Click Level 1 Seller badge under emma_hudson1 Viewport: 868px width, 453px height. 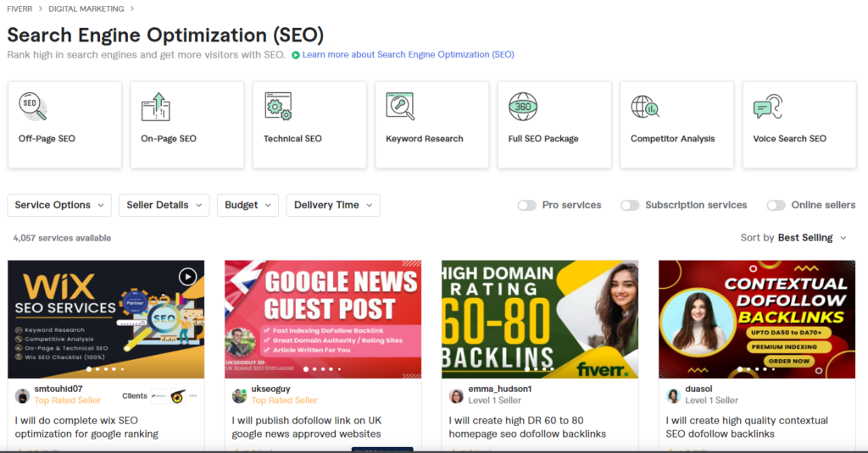click(494, 401)
